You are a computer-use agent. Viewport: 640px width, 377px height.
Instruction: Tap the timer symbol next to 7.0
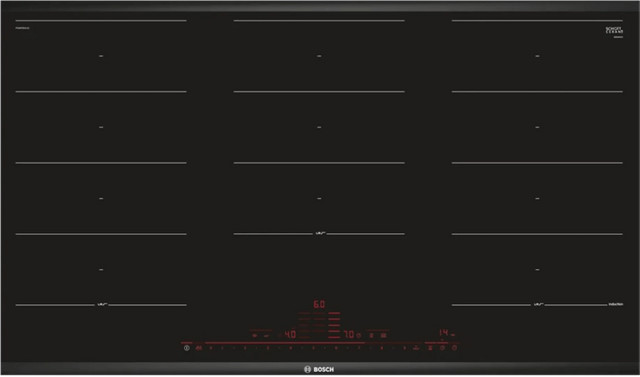358,335
